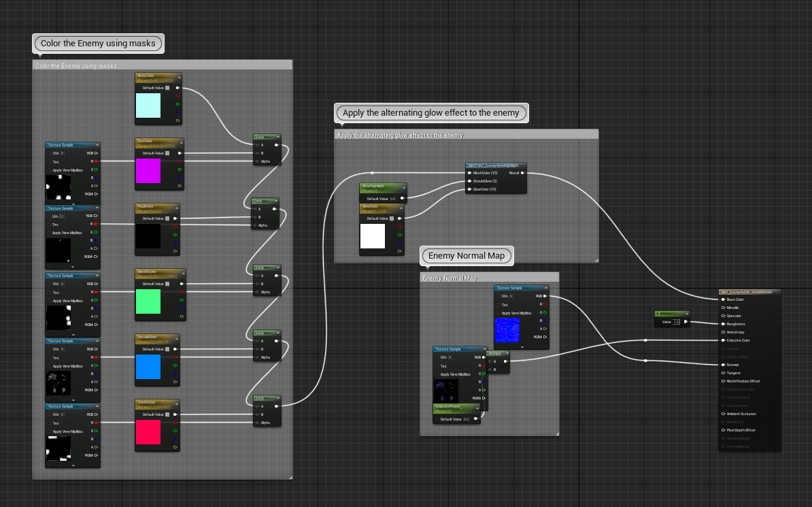812x507 pixels.
Task: Click the GlowColor (V3) input pin
Action: tap(470, 189)
